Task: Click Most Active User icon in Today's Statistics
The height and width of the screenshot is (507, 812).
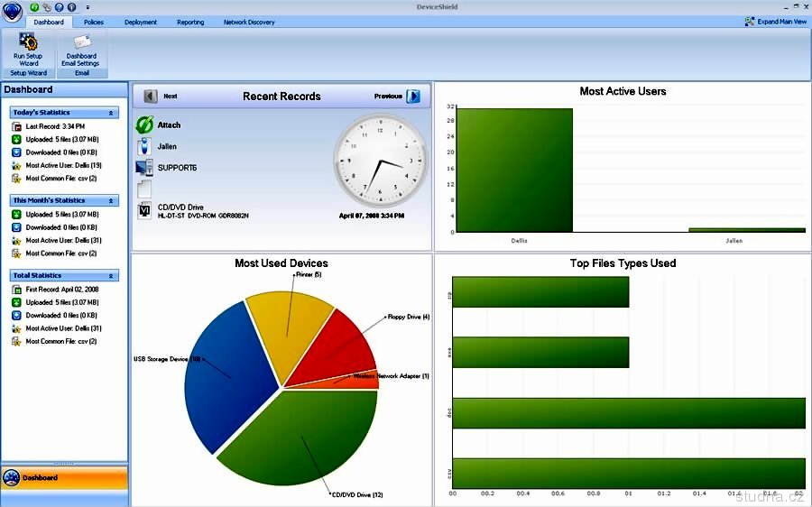Action: 16,166
